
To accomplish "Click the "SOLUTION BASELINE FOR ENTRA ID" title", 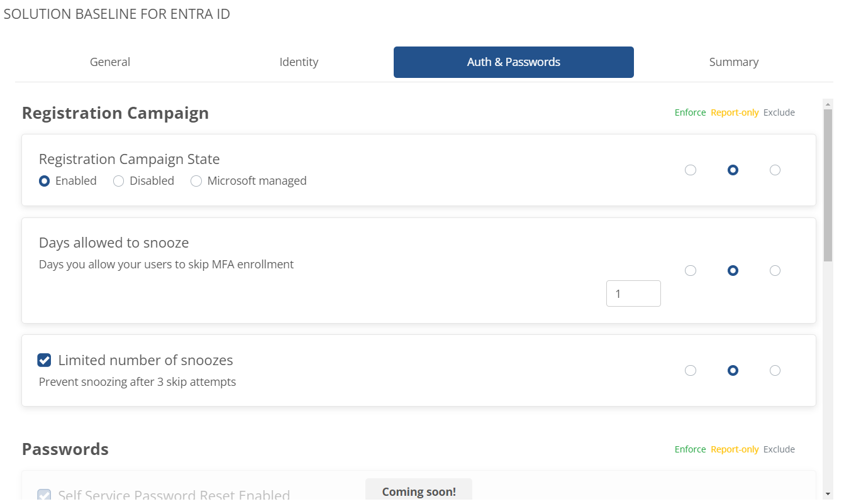I will (x=117, y=14).
